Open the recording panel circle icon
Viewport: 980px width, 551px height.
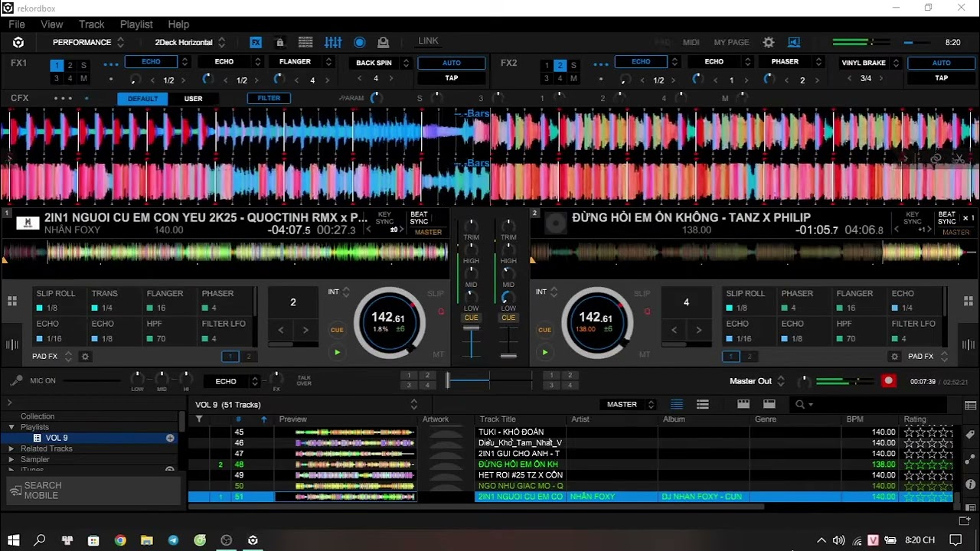coord(359,43)
